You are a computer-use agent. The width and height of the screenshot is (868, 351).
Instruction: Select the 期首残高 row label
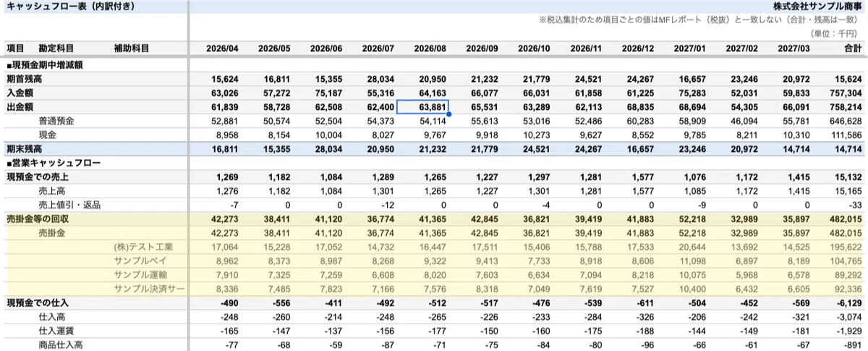(23, 78)
